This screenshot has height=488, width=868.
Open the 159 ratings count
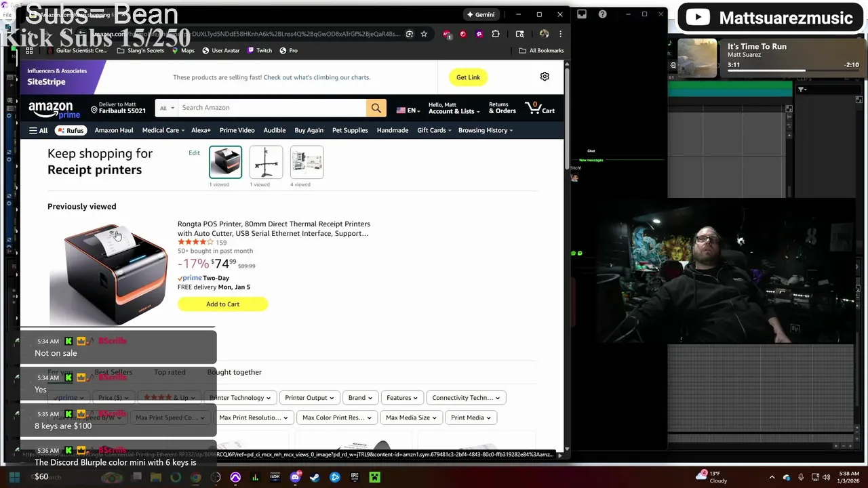click(x=221, y=242)
